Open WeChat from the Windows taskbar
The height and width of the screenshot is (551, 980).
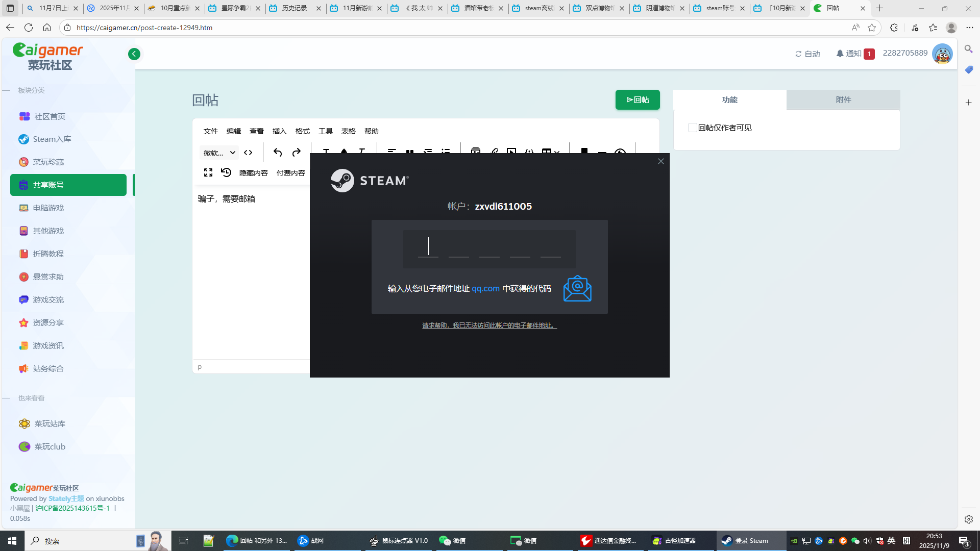point(453,541)
